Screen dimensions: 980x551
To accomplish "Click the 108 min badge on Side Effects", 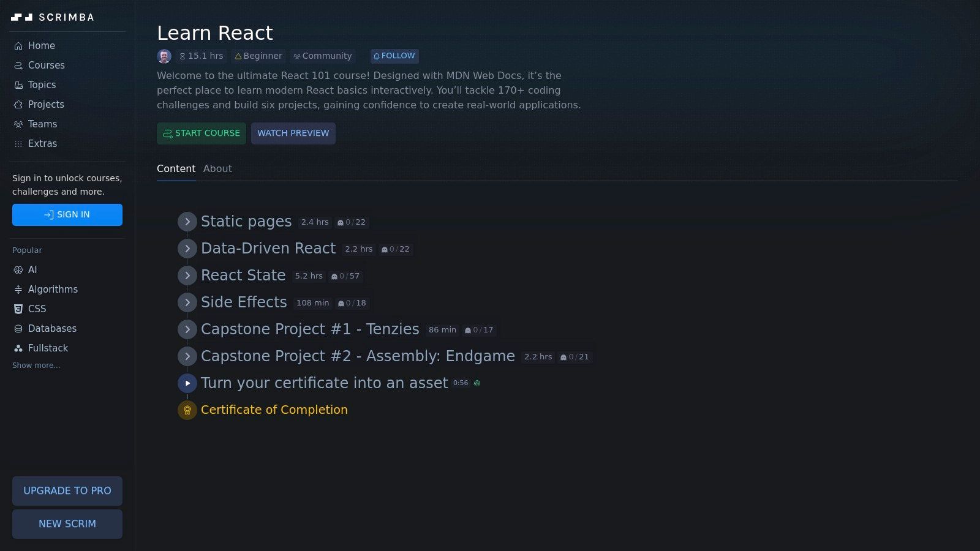I will click(x=312, y=303).
